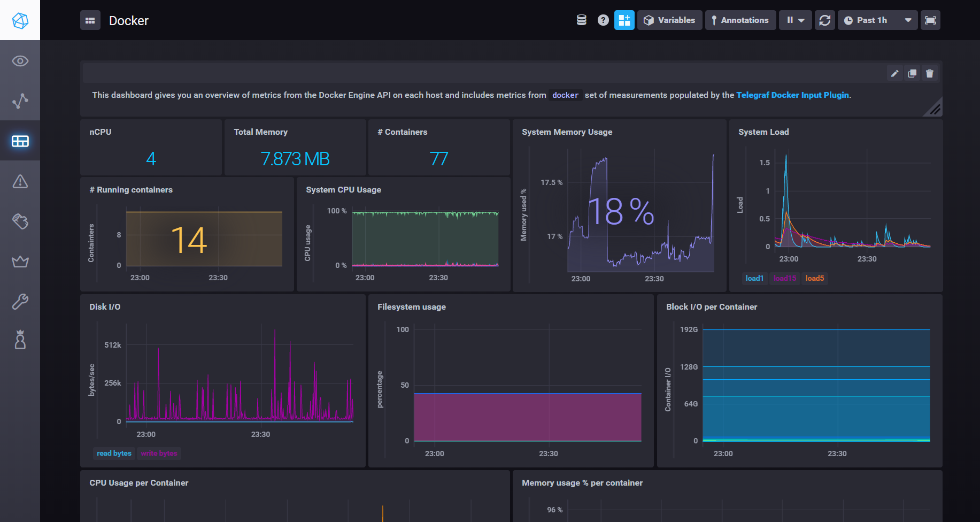Viewport: 980px width, 522px height.
Task: Toggle write bytes series in Disk I/O legend
Action: click(x=159, y=454)
